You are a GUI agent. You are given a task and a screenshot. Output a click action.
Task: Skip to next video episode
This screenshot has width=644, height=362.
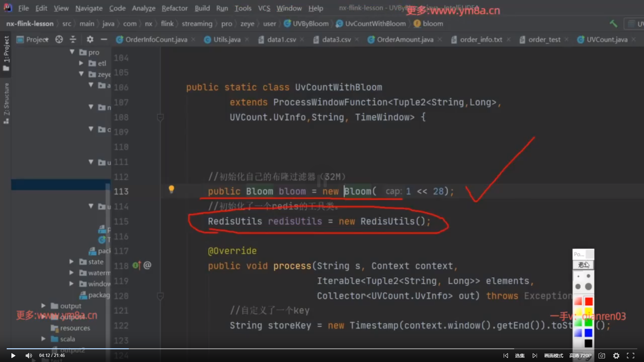pos(535,356)
